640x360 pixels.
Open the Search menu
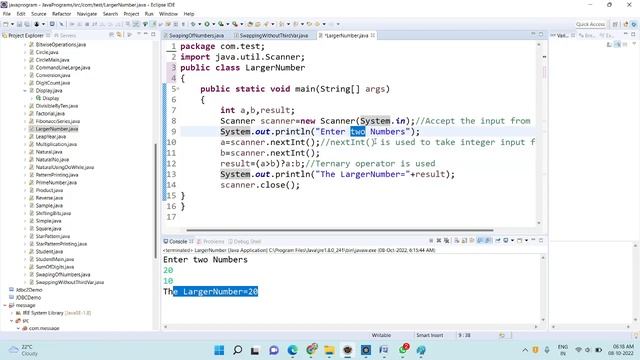[x=110, y=14]
